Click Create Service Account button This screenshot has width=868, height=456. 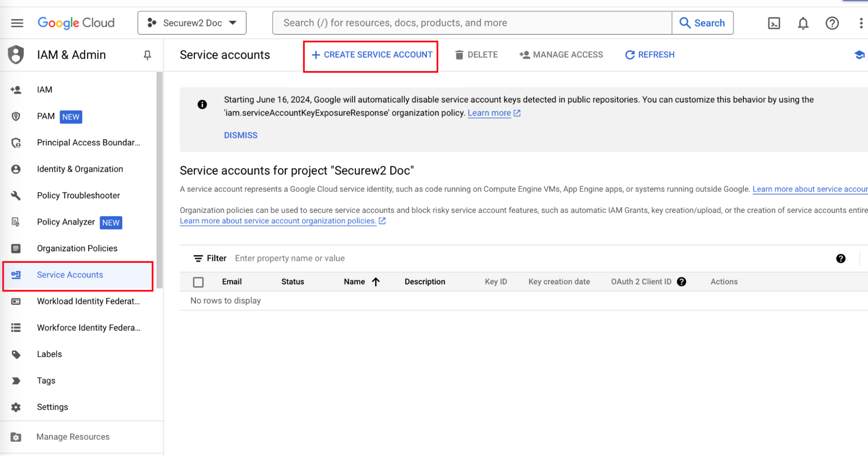(372, 55)
